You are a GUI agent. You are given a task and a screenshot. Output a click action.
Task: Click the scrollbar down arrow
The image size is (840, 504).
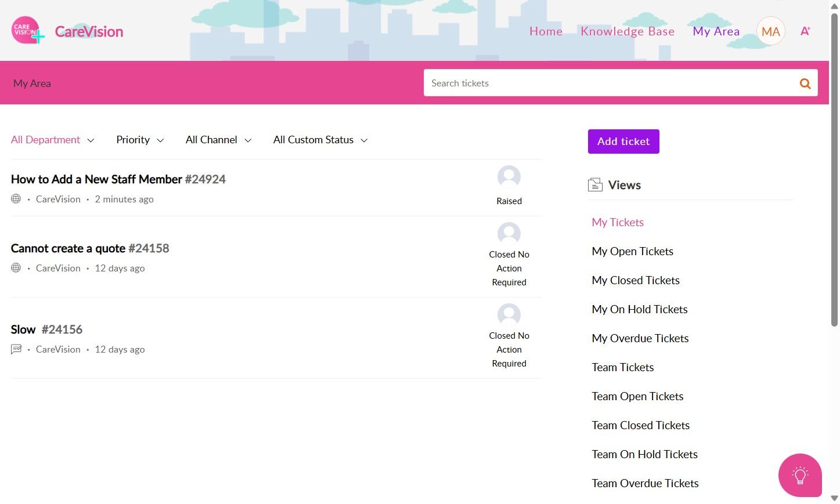coord(834,498)
